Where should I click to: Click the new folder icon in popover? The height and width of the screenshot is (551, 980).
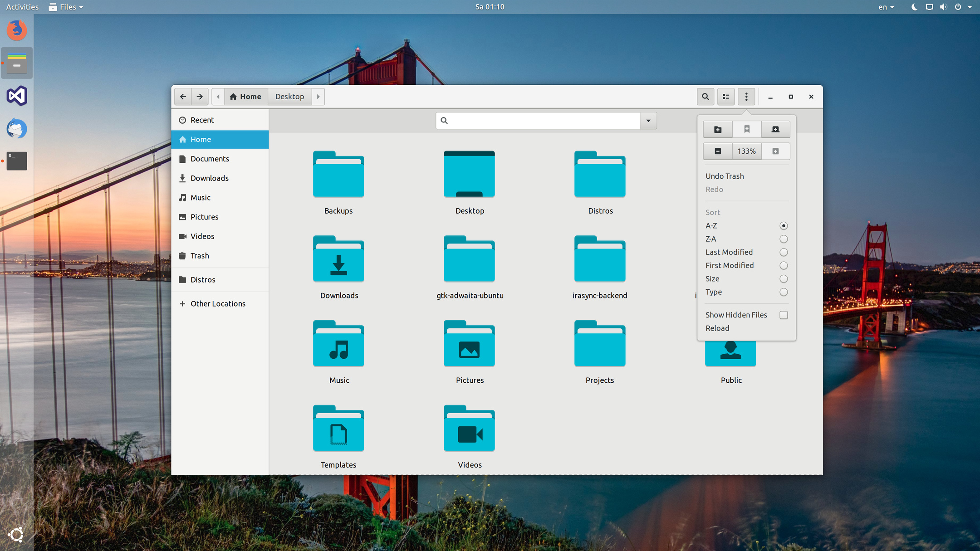click(717, 130)
